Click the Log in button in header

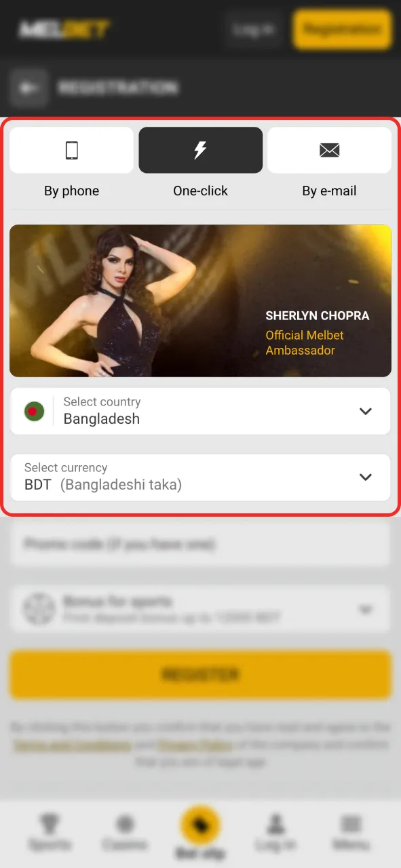[254, 30]
